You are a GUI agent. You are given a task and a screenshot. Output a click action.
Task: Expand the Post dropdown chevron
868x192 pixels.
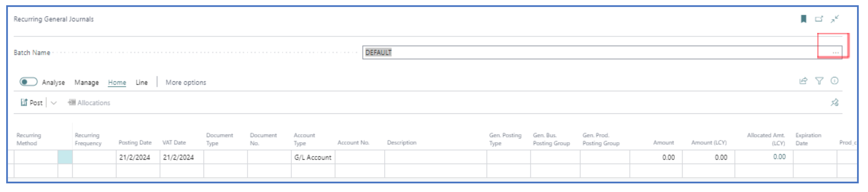(x=54, y=103)
